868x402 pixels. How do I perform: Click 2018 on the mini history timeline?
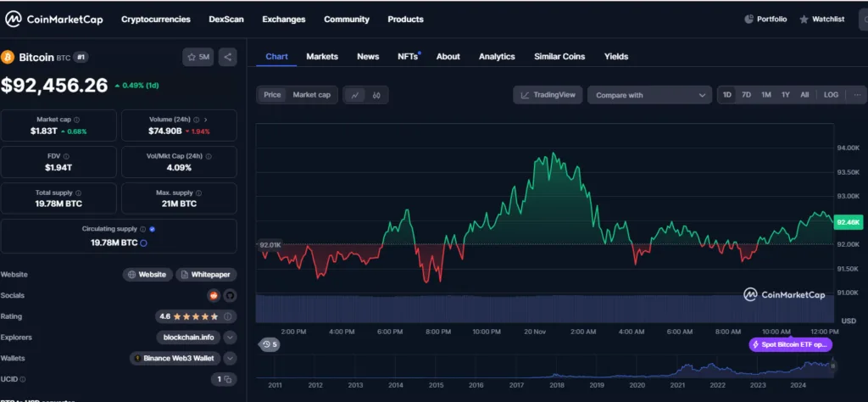(x=556, y=385)
